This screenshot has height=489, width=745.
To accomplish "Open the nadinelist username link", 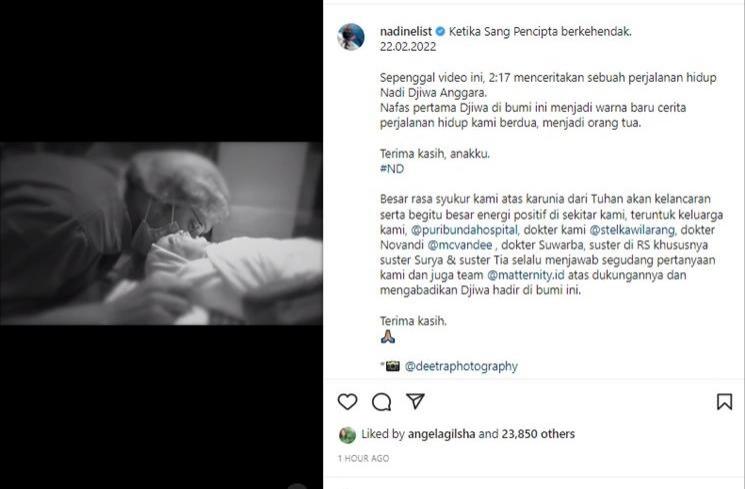I will (406, 32).
